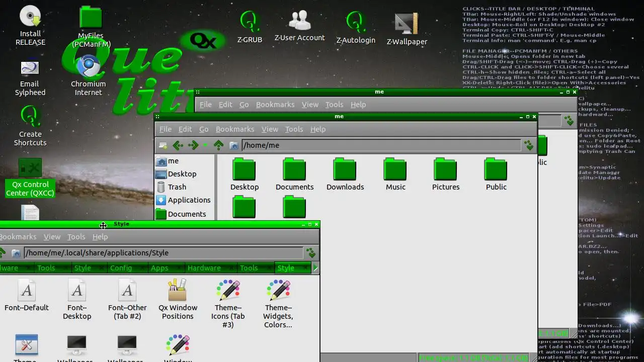Open Email Sylpheed desktop shortcut
The width and height of the screenshot is (644, 362).
click(30, 78)
